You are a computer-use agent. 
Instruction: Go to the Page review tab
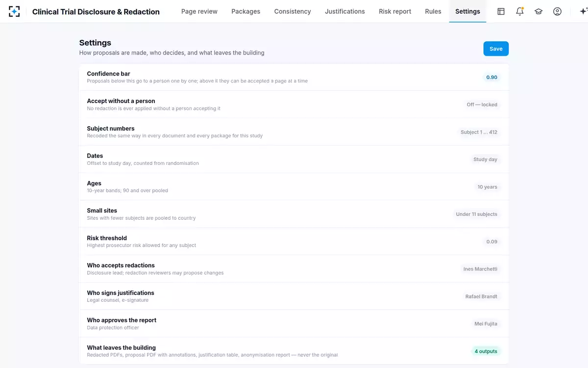pyautogui.click(x=199, y=11)
